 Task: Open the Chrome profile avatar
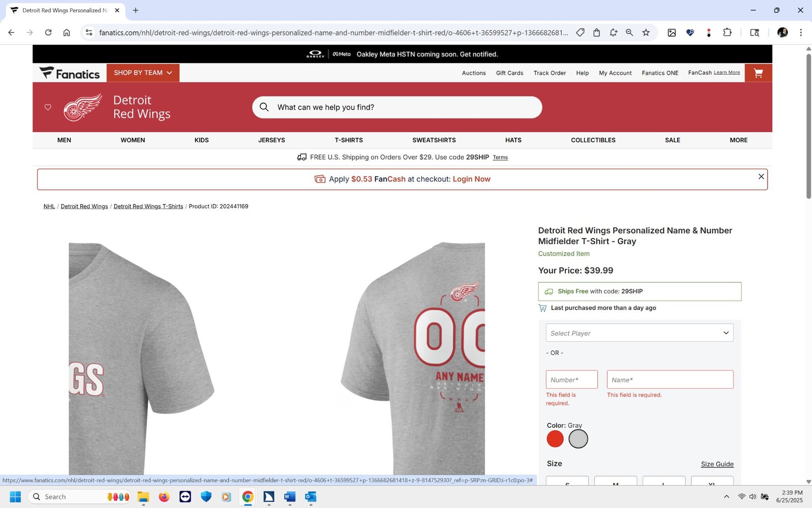(x=782, y=33)
